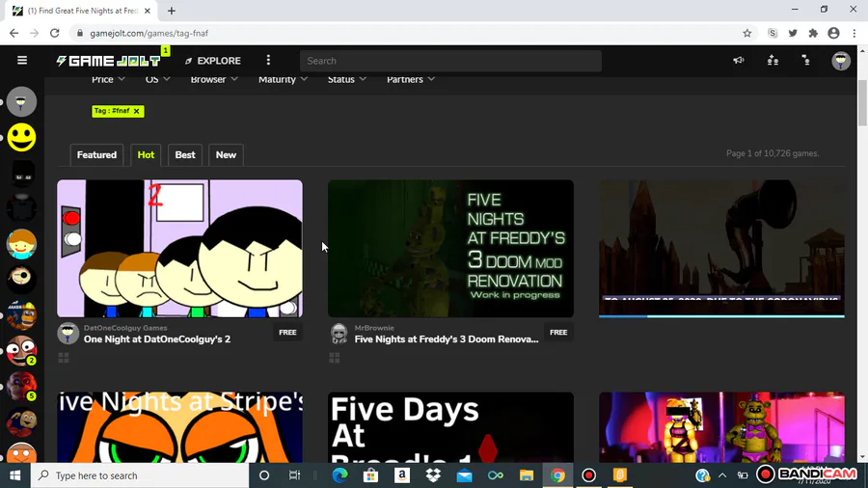Open the hamburger sidebar menu
This screenshot has width=868, height=488.
click(22, 61)
